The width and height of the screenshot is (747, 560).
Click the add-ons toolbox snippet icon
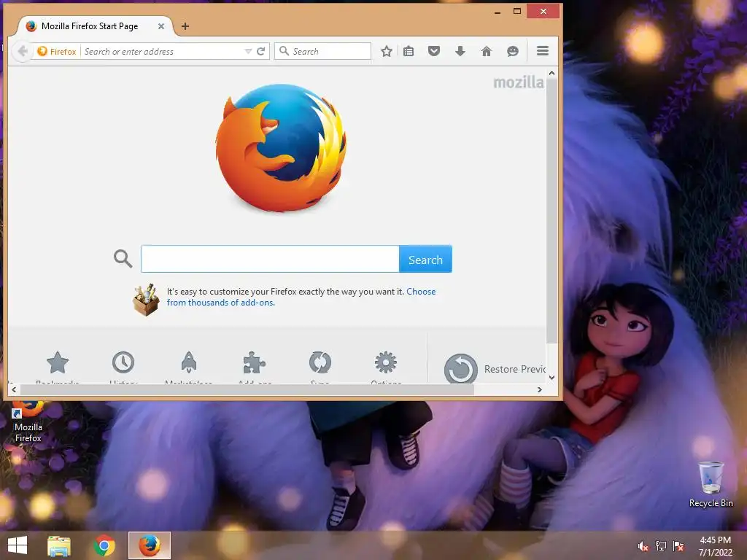pos(146,300)
